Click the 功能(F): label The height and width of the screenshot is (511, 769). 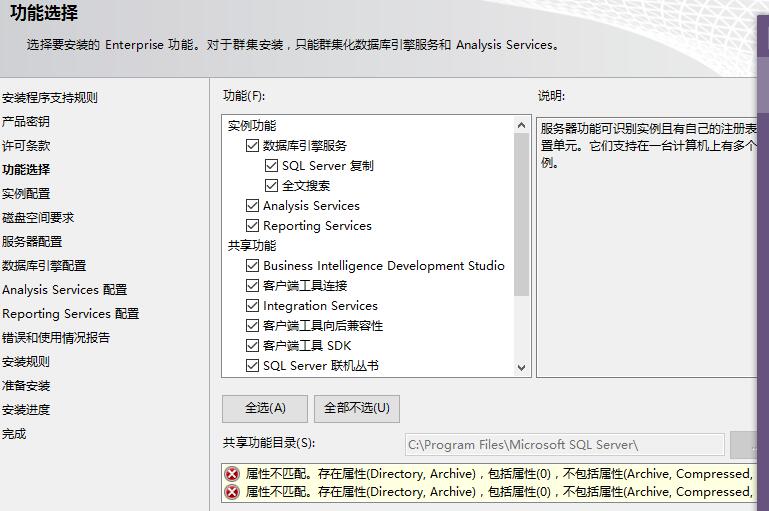(244, 96)
